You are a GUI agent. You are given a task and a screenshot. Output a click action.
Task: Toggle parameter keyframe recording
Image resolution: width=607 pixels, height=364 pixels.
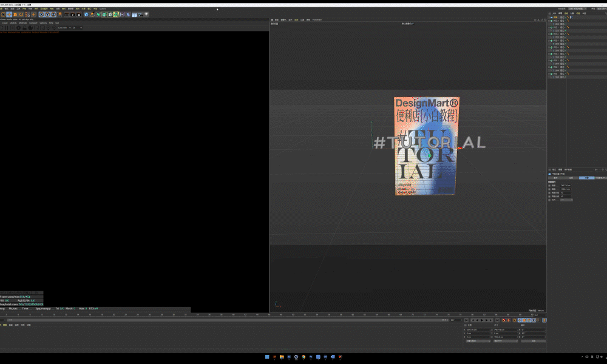pyautogui.click(x=534, y=320)
